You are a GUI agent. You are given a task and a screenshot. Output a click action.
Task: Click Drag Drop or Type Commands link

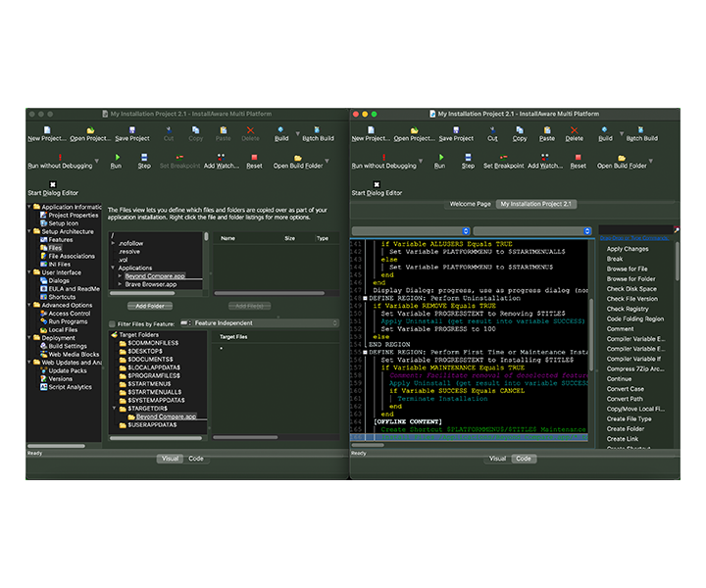click(x=634, y=238)
